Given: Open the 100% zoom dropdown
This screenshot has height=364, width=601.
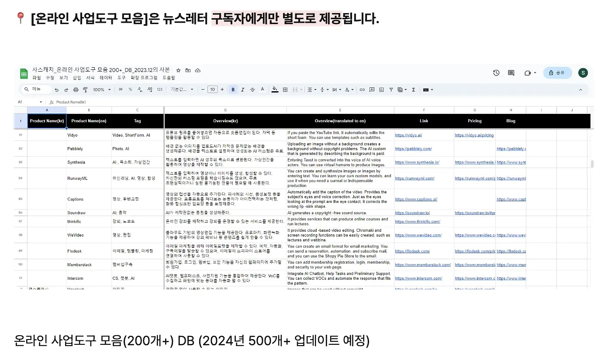Looking at the screenshot, I should 101,89.
